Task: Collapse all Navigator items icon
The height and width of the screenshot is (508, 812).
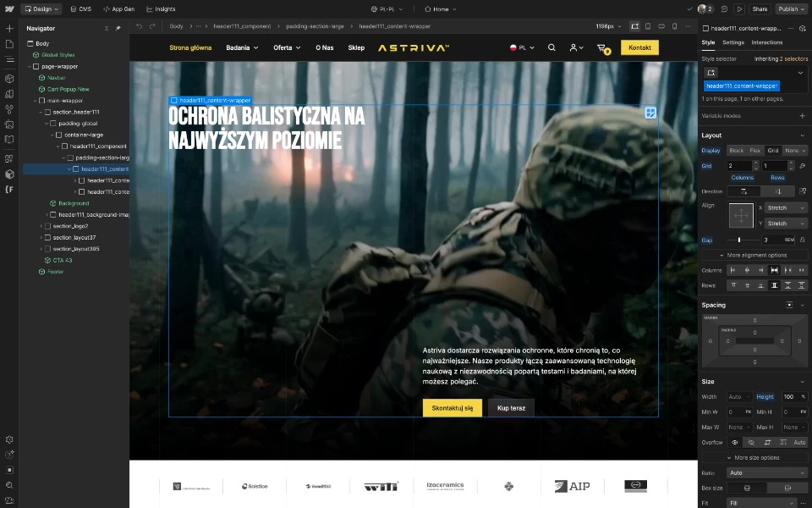Action: [107, 29]
